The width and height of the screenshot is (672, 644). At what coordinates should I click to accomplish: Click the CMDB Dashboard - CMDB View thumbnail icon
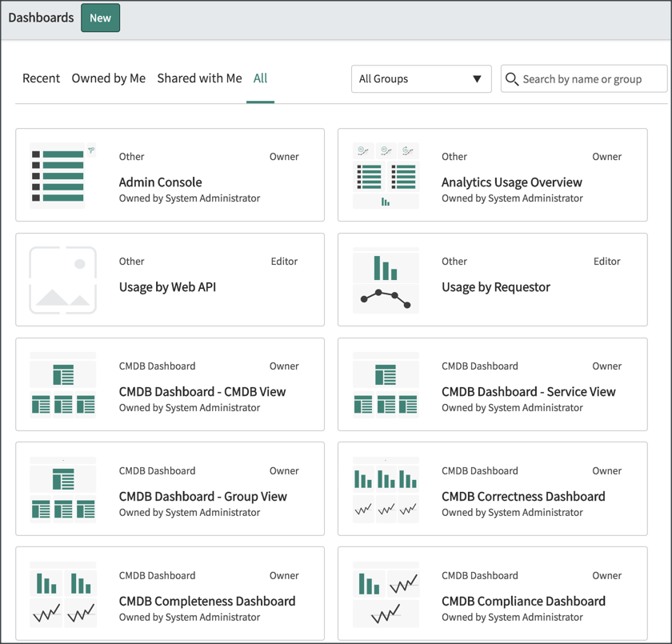point(62,384)
